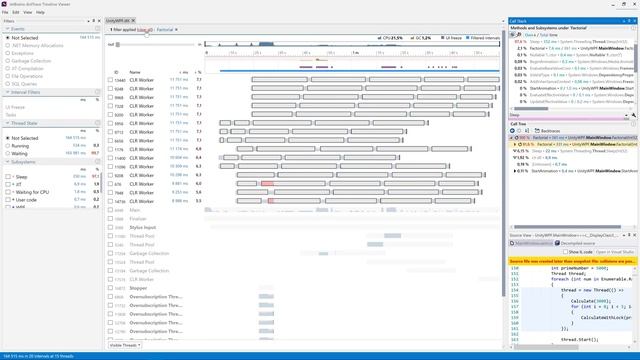Sort methods by Own time
Screen dimensions: 640x360
(x=530, y=35)
